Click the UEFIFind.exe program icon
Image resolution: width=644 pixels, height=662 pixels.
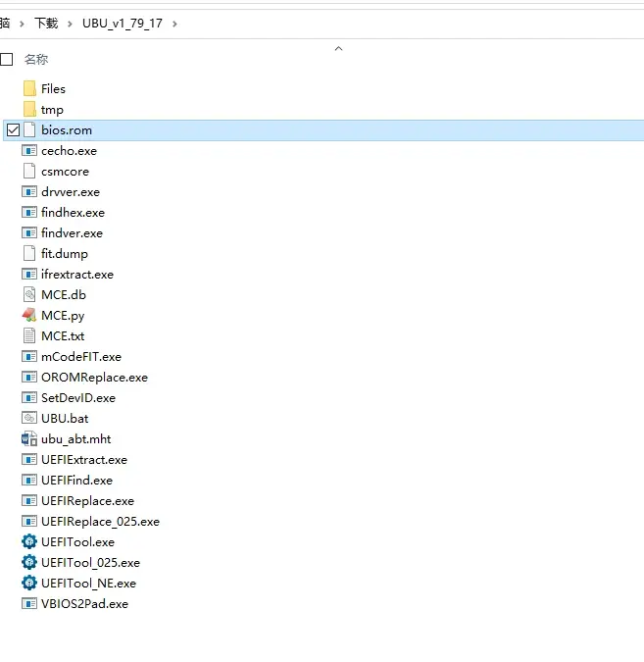coord(29,480)
